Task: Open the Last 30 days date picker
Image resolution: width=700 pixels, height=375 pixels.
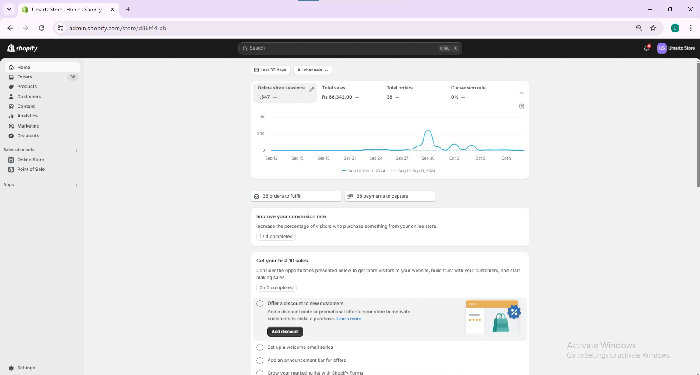Action: click(x=271, y=70)
